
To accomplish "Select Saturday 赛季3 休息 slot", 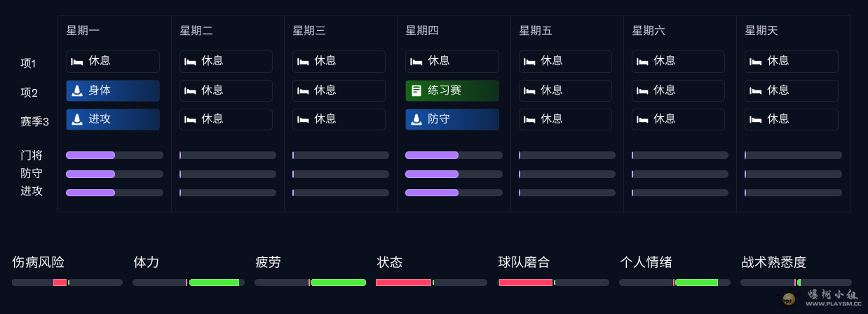I will pos(678,119).
